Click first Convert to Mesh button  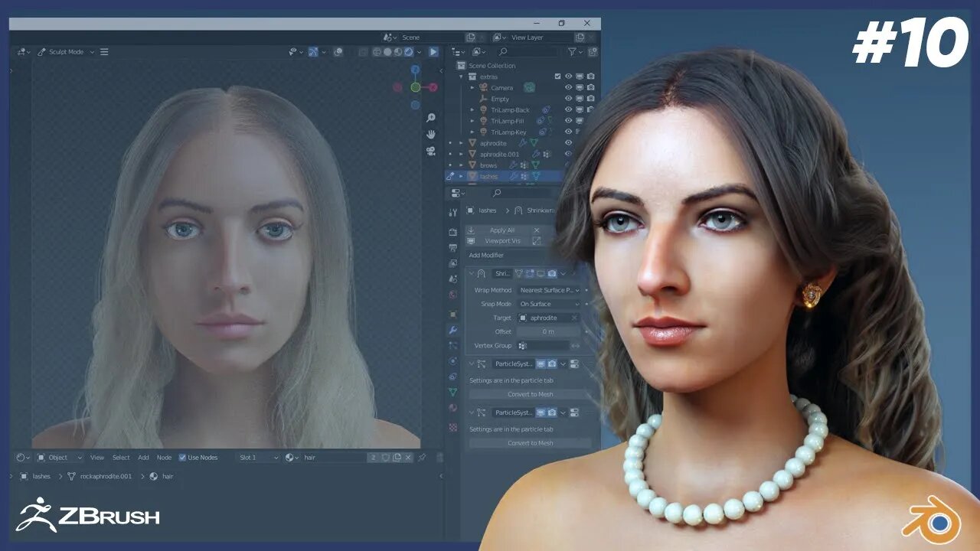coord(530,394)
